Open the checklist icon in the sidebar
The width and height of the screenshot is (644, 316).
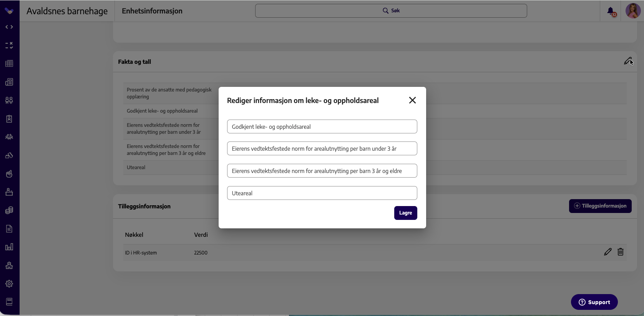[9, 45]
